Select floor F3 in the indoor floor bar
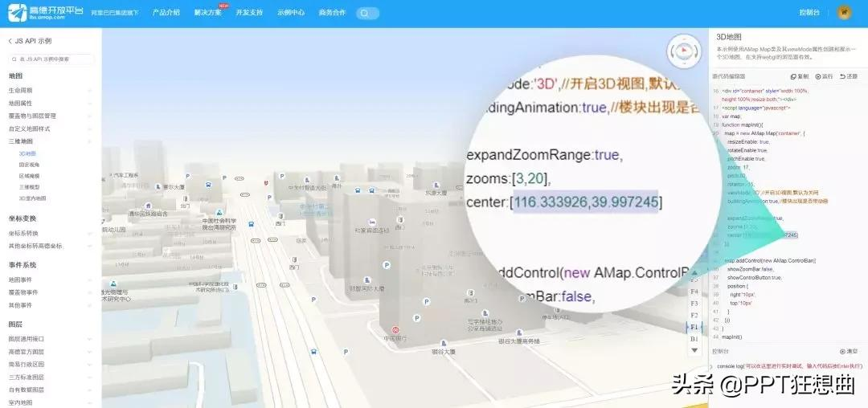 (694, 304)
